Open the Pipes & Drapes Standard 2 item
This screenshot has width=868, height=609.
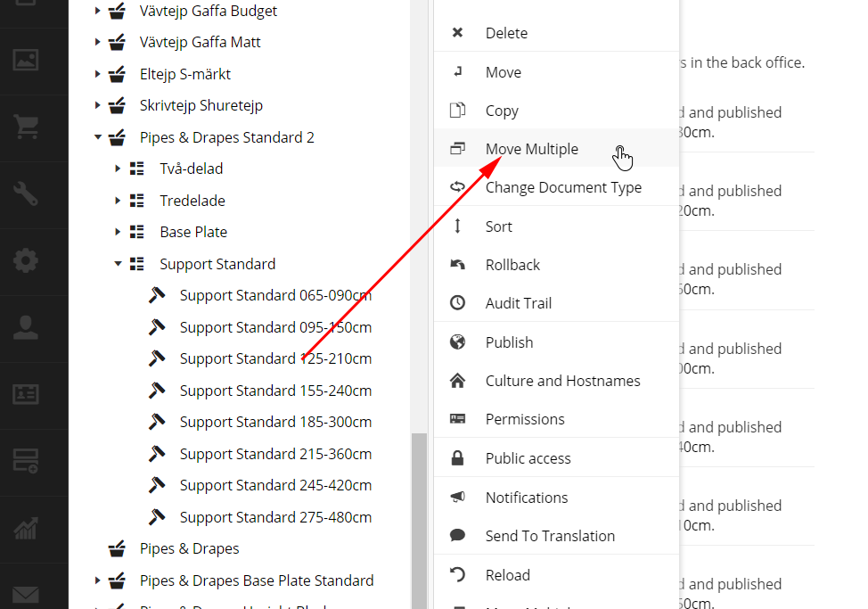(x=227, y=137)
